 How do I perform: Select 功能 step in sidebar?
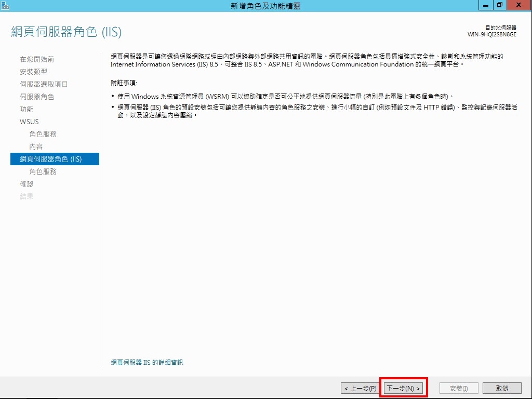26,109
